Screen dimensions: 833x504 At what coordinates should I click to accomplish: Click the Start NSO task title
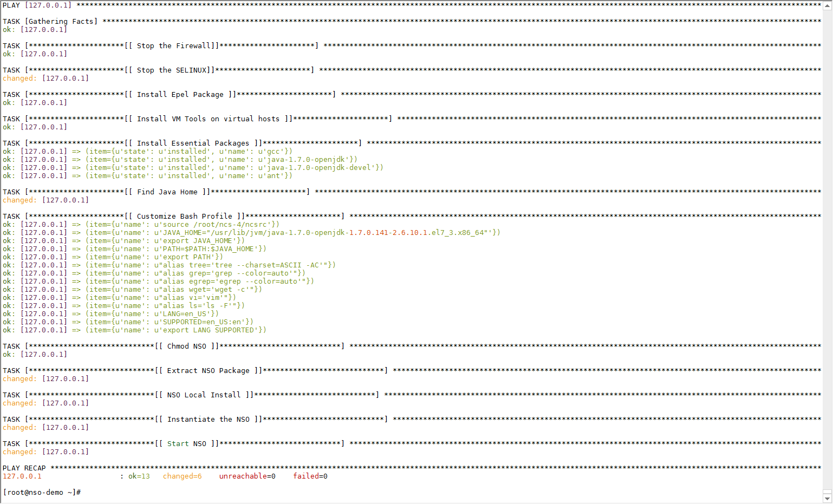point(186,443)
